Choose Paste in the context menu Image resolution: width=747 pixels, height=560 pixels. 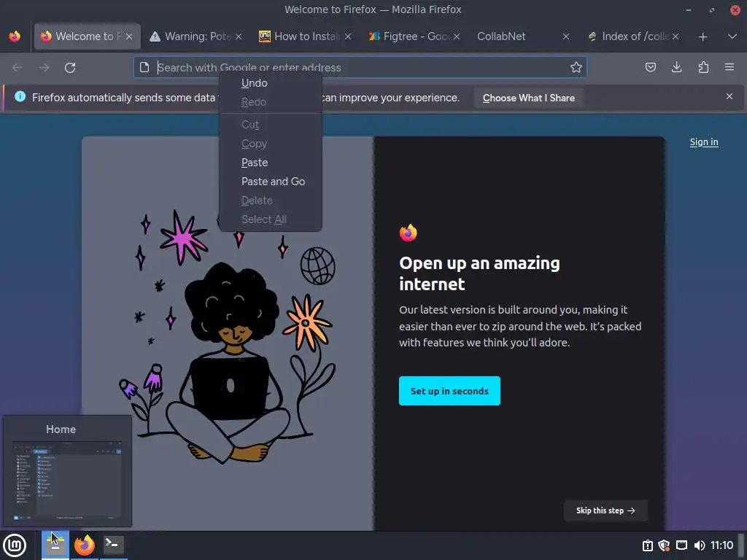tap(271, 163)
